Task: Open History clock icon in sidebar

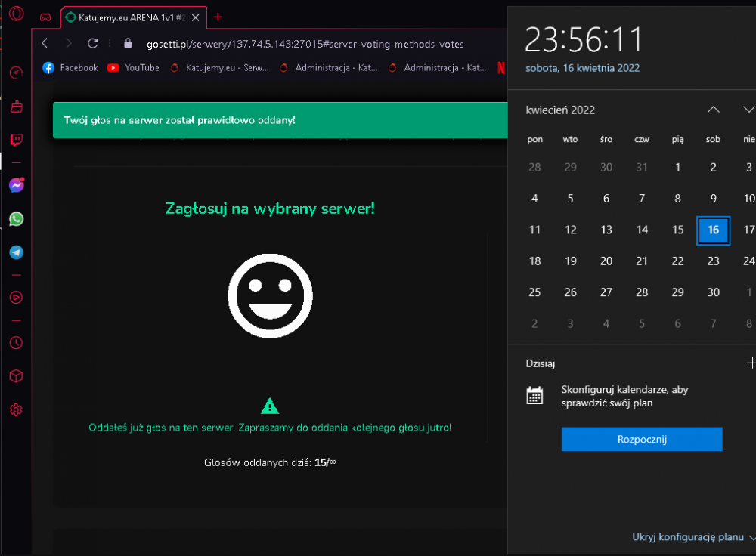Action: (x=16, y=342)
